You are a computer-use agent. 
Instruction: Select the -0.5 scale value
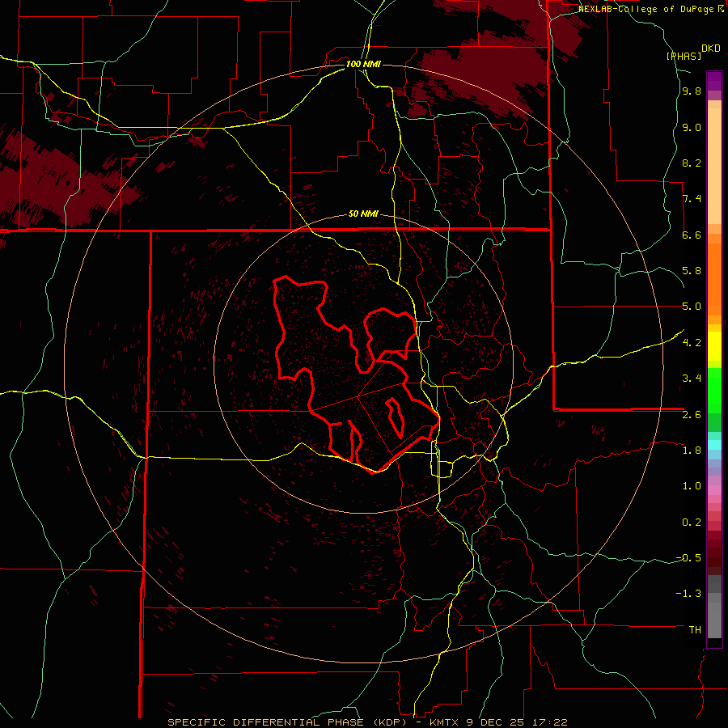pyautogui.click(x=688, y=558)
